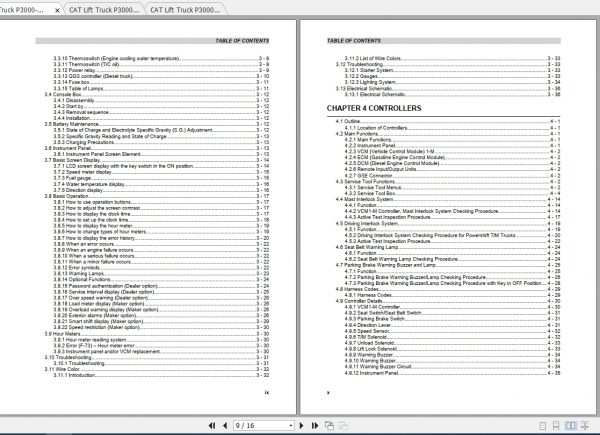Click the 4.5 Driving Interlock System entry
This screenshot has height=435, width=600.
(x=448, y=223)
